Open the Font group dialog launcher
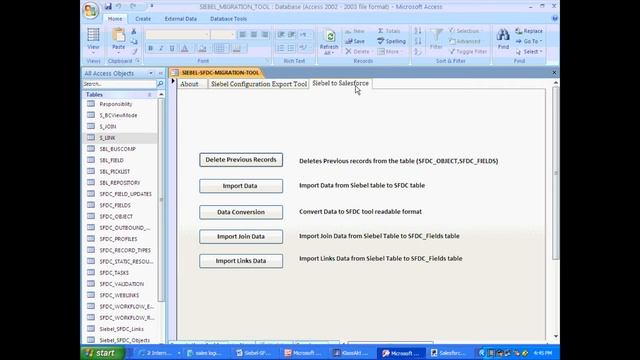The height and width of the screenshot is (360, 640). click(x=267, y=61)
